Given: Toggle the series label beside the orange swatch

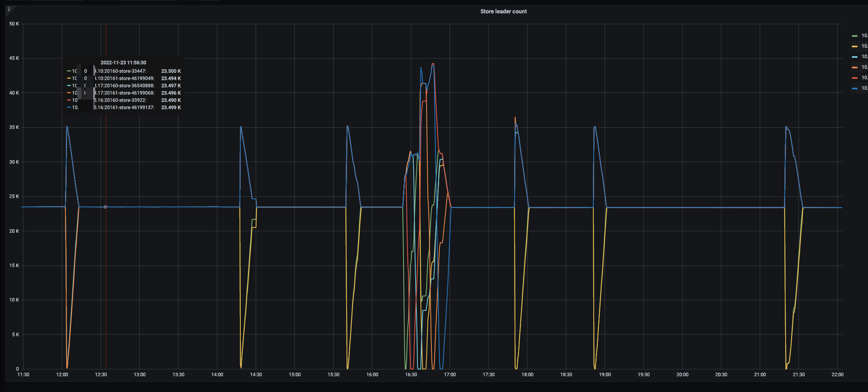Looking at the screenshot, I should click(864, 67).
